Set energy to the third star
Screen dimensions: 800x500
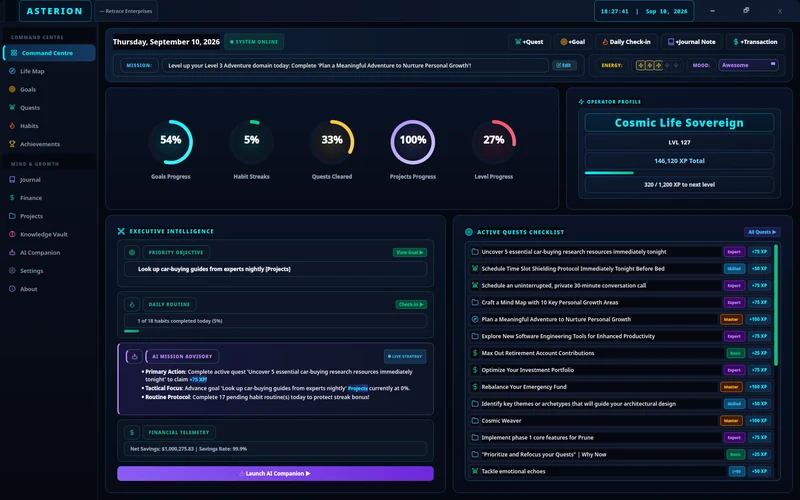[x=658, y=65]
